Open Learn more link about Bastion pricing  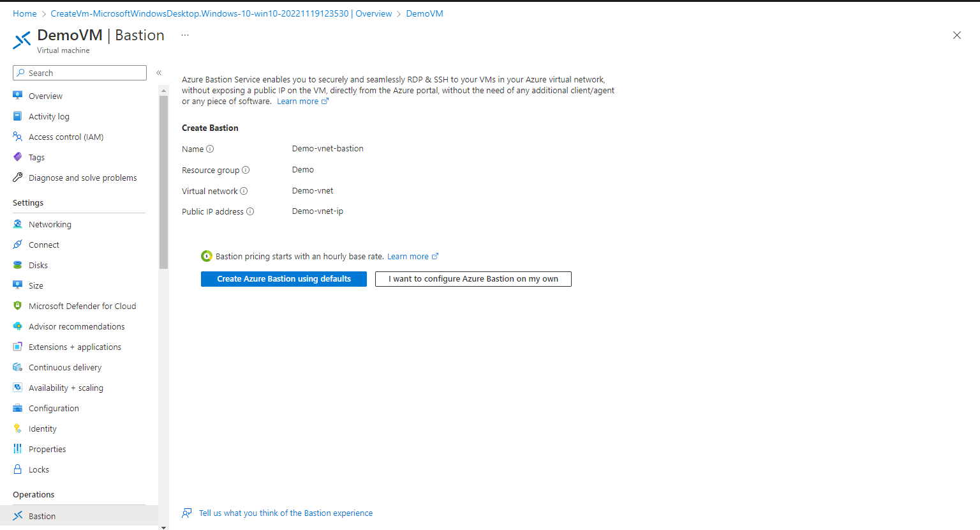pos(413,257)
